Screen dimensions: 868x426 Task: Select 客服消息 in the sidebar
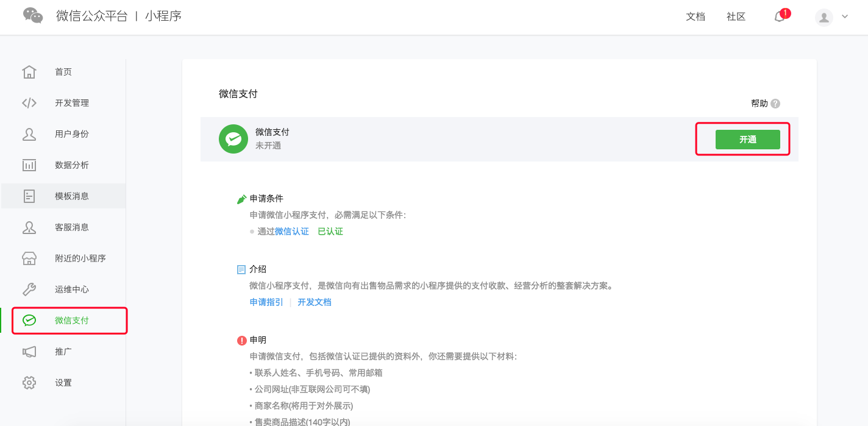tap(71, 227)
